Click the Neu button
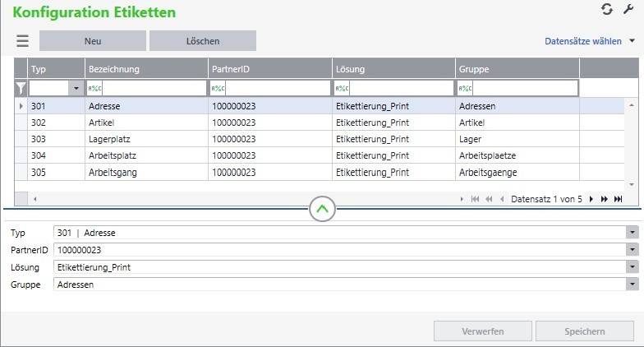Viewport: 644px width, 347px height. 93,41
